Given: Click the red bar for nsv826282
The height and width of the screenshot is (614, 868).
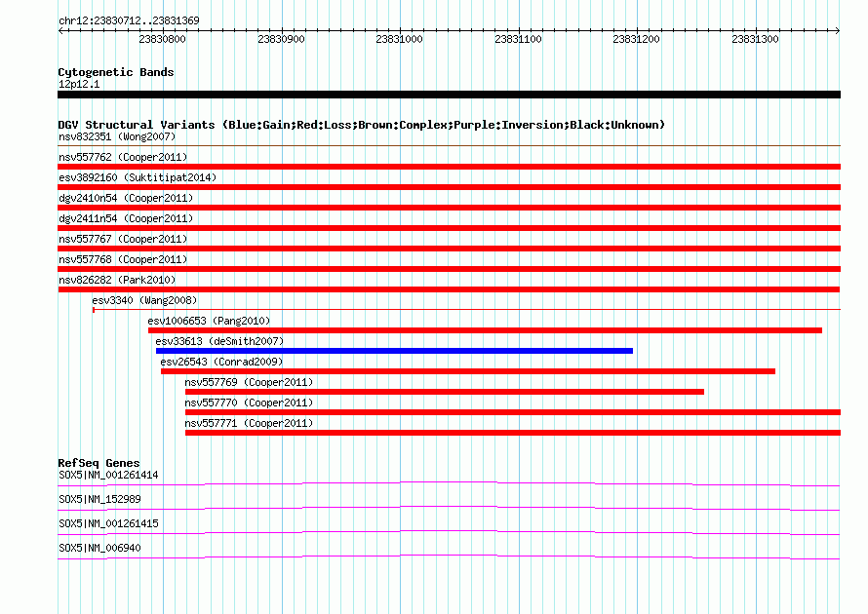Looking at the screenshot, I should pos(449,289).
